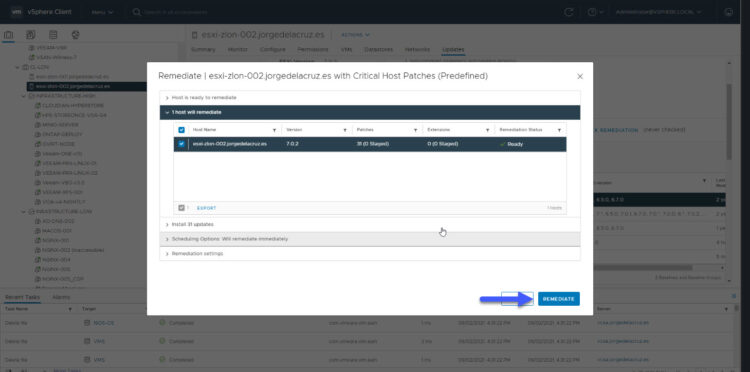Click the VCSA-LAB-NIGHTLY VM icon
The height and width of the screenshot is (372, 750).
pos(38,201)
